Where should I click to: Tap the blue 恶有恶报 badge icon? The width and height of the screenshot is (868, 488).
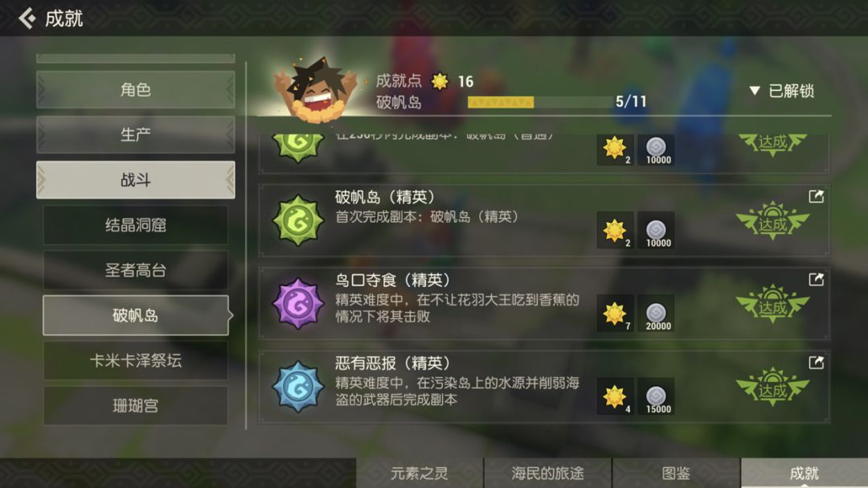[x=298, y=387]
